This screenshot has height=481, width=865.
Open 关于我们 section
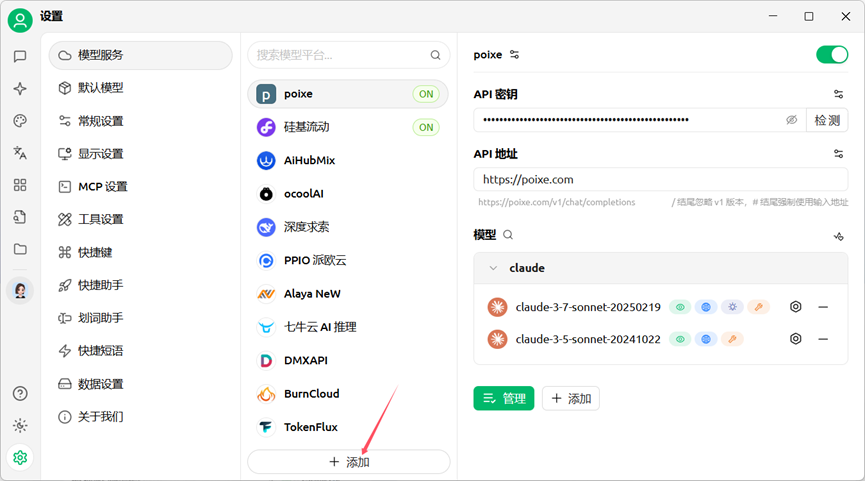point(141,416)
